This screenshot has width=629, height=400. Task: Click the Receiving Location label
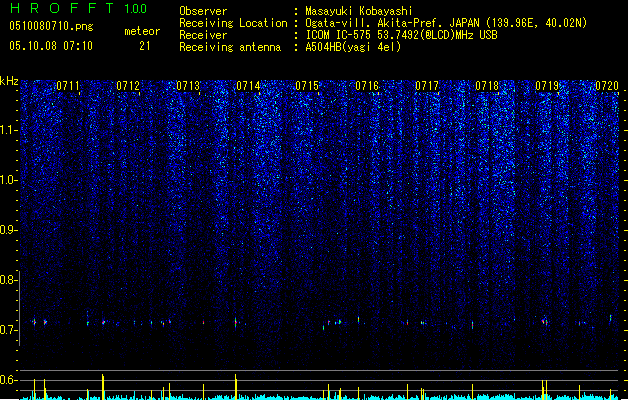point(233,23)
